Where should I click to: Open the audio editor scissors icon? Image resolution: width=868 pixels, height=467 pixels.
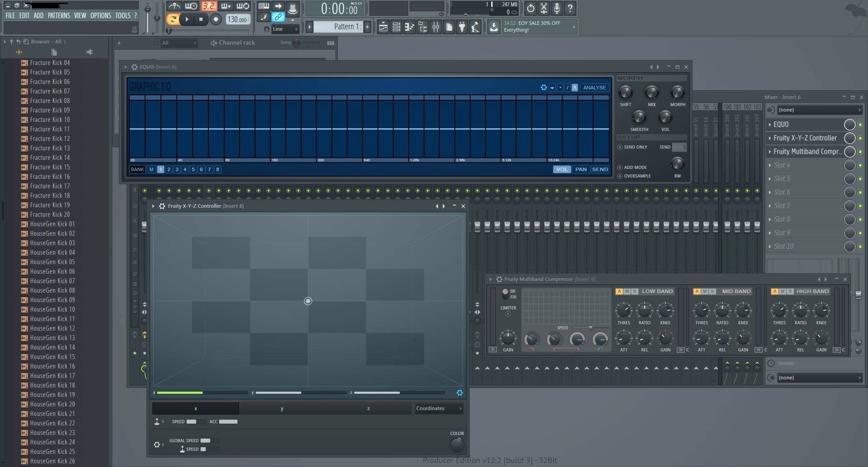(544, 8)
